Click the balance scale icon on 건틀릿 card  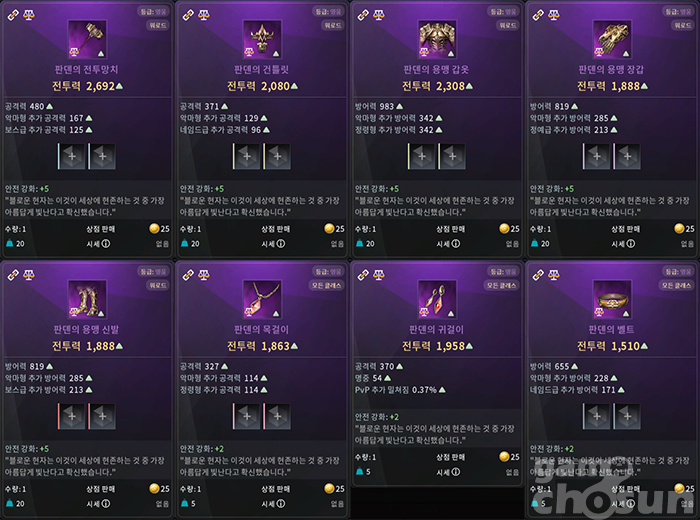[204, 15]
